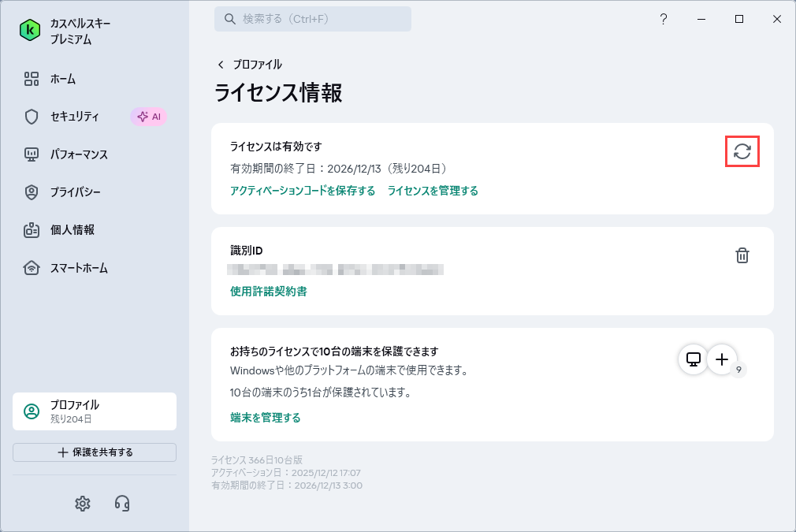Delete the license with the trash icon
This screenshot has height=532, width=796.
coord(742,255)
